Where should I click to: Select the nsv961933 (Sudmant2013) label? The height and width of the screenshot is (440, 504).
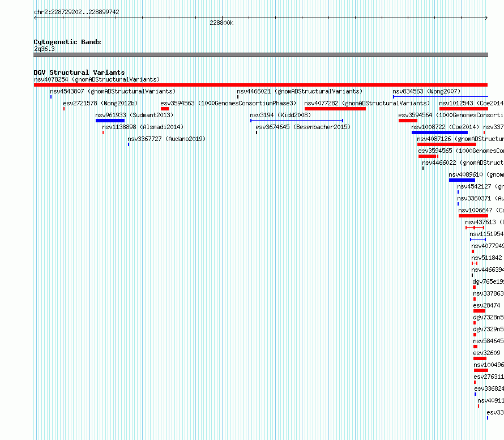134,115
